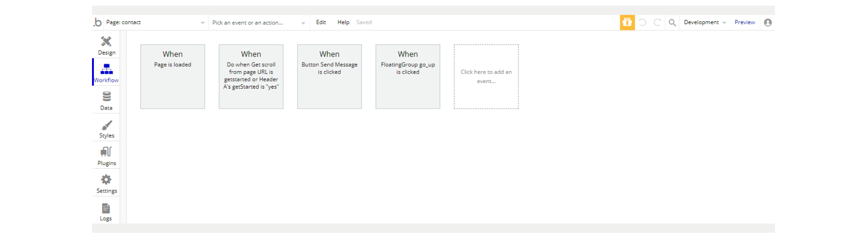This screenshot has height=238, width=868.
Task: Expand the Development version dropdown
Action: [x=705, y=22]
